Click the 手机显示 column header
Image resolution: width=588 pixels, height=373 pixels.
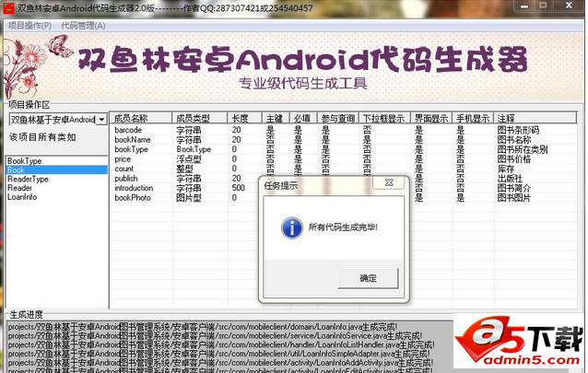pos(473,119)
